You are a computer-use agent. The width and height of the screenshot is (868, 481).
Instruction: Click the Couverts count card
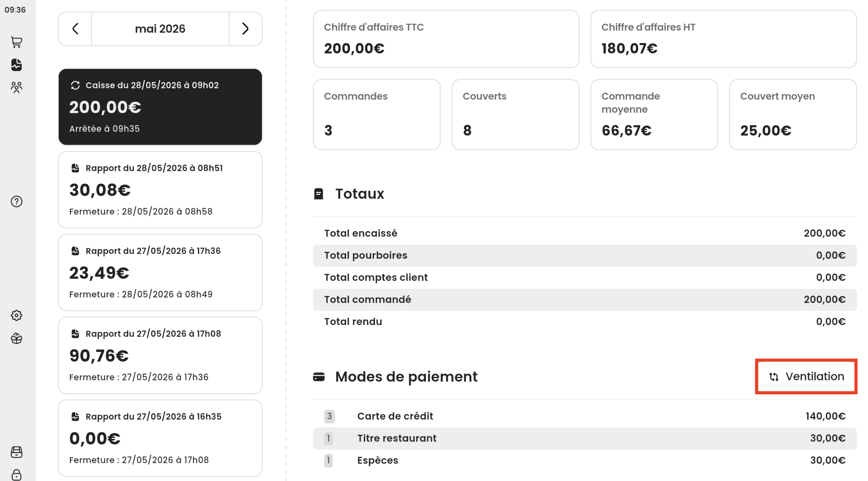[515, 114]
